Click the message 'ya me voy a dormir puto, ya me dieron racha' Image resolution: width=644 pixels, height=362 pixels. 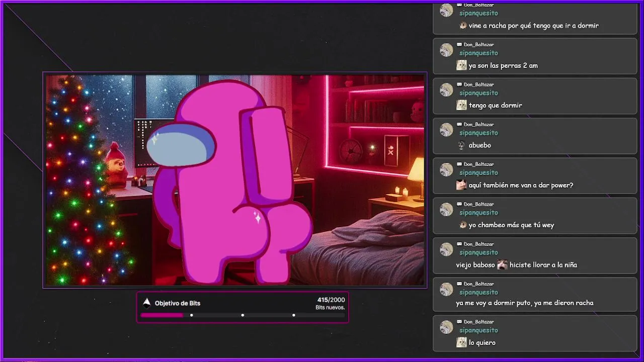pos(525,303)
